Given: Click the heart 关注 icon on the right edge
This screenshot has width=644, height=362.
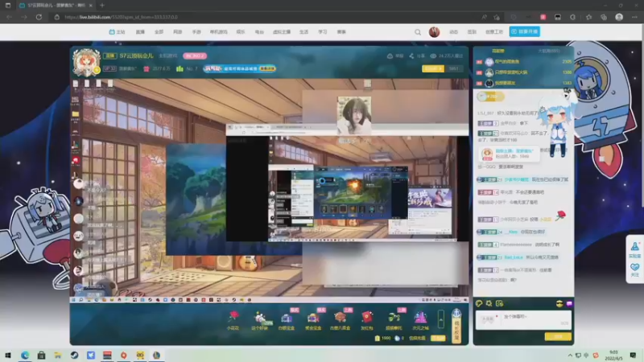Looking at the screenshot, I should 634,270.
